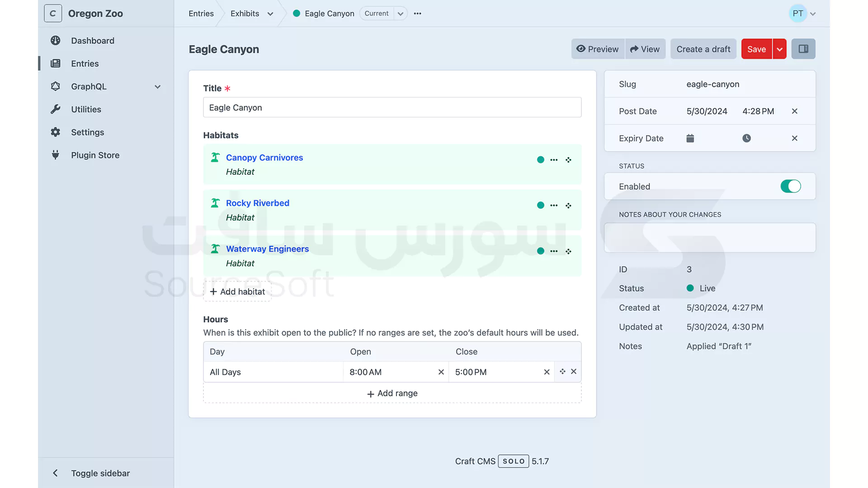Viewport: 868px width, 488px height.
Task: Open actions ellipsis for Canopy Carnivores
Action: tap(554, 160)
